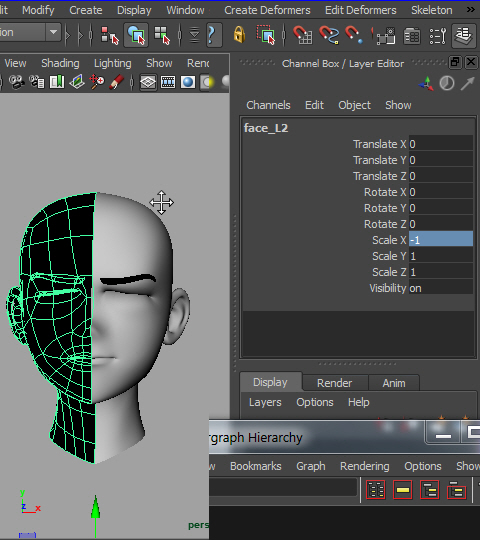The height and width of the screenshot is (540, 480).
Task: Open the Edit Deformers menu
Action: click(x=361, y=10)
